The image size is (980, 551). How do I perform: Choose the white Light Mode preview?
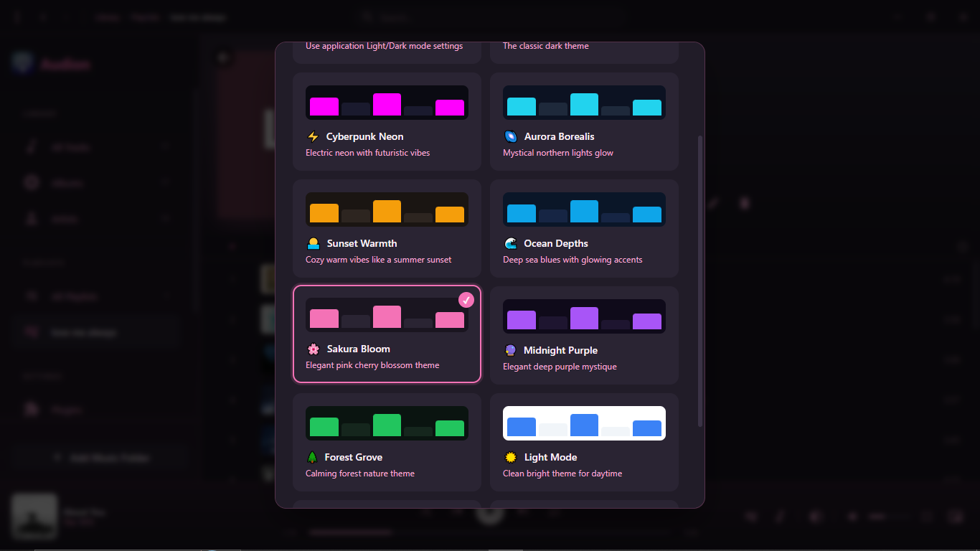(x=584, y=423)
